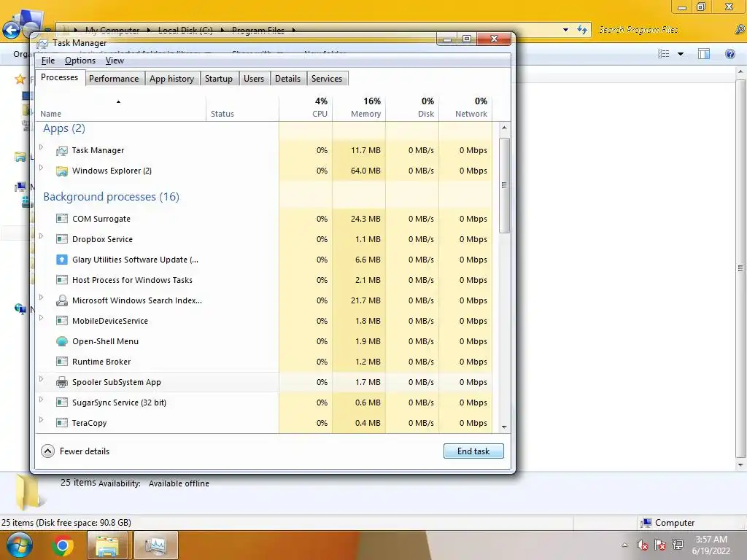Open the View menu
Image resolution: width=747 pixels, height=560 pixels.
click(x=115, y=61)
